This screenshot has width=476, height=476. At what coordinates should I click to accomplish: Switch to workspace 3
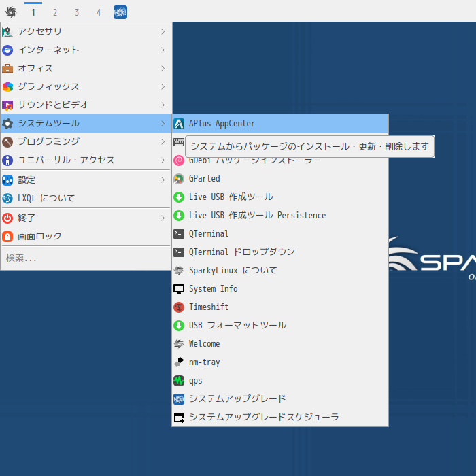tap(77, 12)
